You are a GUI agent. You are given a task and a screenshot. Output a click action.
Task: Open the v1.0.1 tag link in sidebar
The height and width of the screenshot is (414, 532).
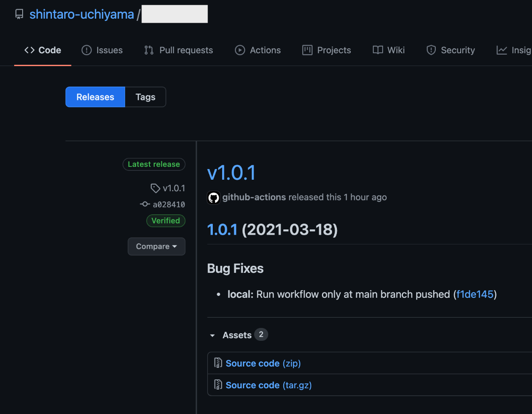(174, 188)
